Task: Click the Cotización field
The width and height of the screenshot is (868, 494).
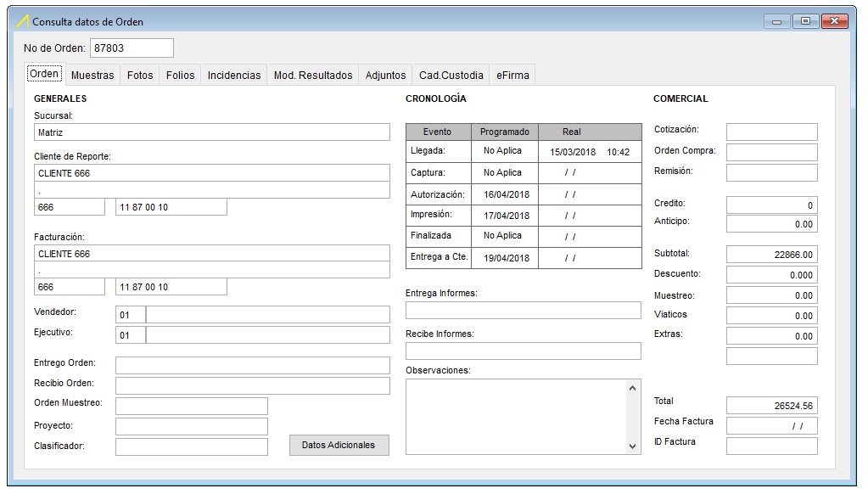Action: point(771,132)
